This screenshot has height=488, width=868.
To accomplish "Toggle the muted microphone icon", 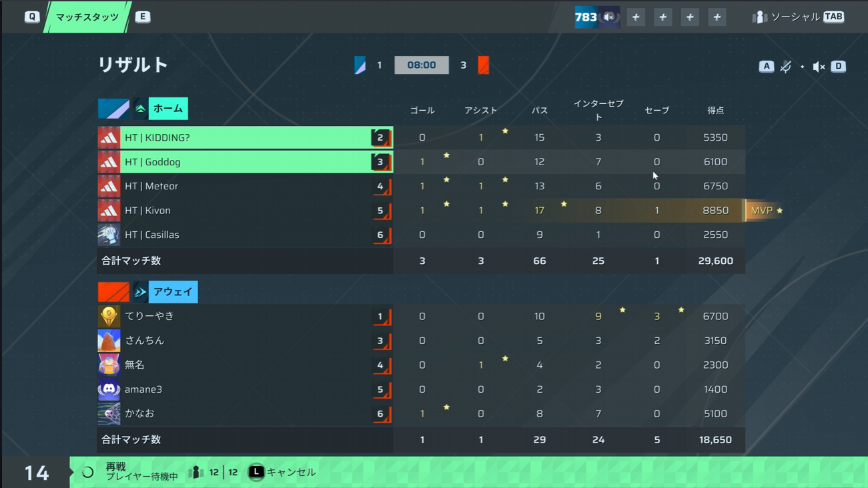I will coord(786,66).
